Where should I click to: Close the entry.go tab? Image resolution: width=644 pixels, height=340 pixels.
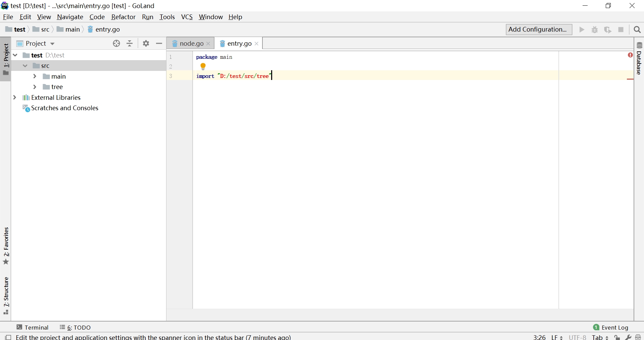[257, 44]
